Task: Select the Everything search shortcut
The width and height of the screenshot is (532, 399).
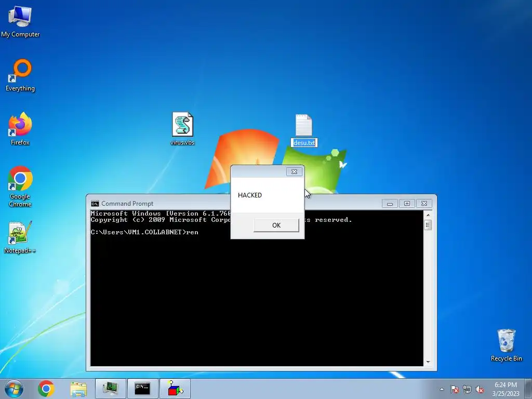Action: click(20, 75)
